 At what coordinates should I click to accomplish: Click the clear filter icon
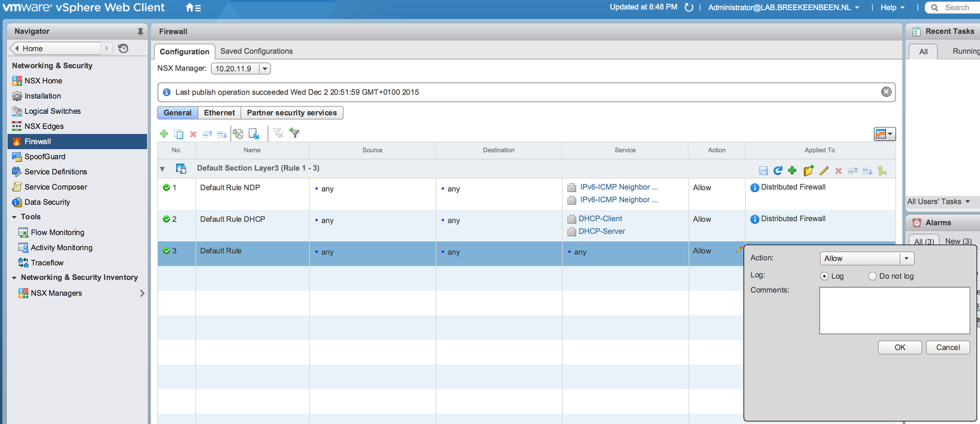coord(278,133)
